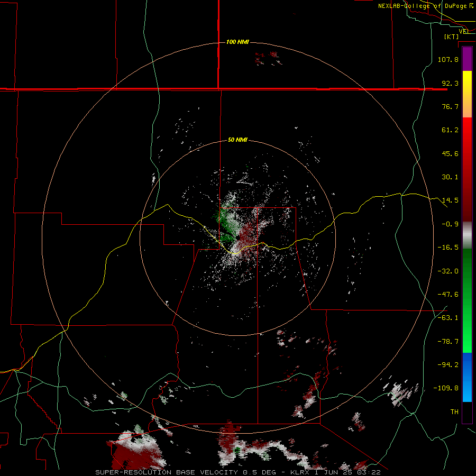476x476 pixels.
Task: Select the -0.9 scale value
Action: pyautogui.click(x=450, y=224)
